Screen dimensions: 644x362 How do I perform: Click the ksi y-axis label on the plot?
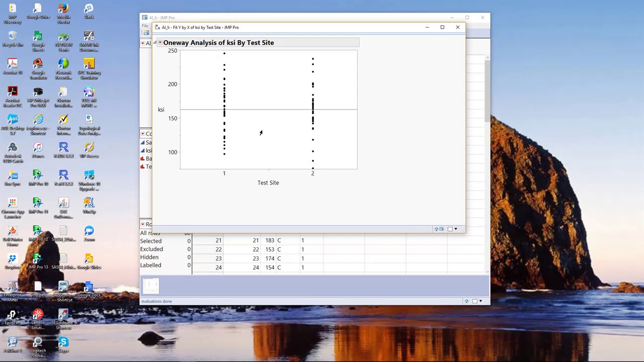161,110
